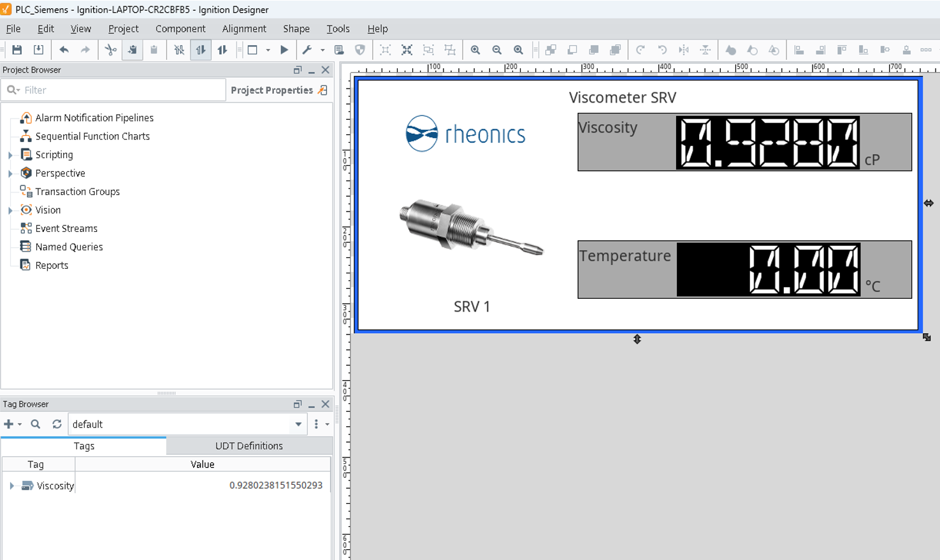Click the Paste clipboard icon
Screen dimensions: 940x560
pyautogui.click(x=154, y=50)
